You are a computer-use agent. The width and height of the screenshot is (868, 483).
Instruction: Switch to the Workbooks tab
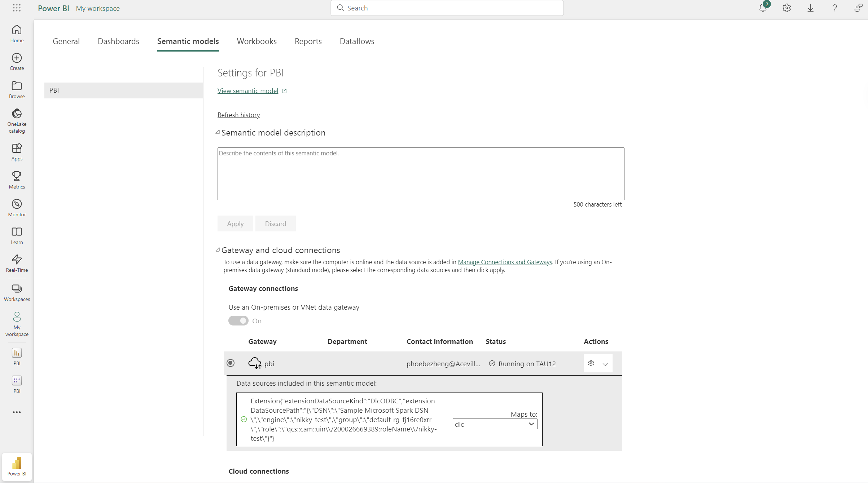tap(257, 41)
